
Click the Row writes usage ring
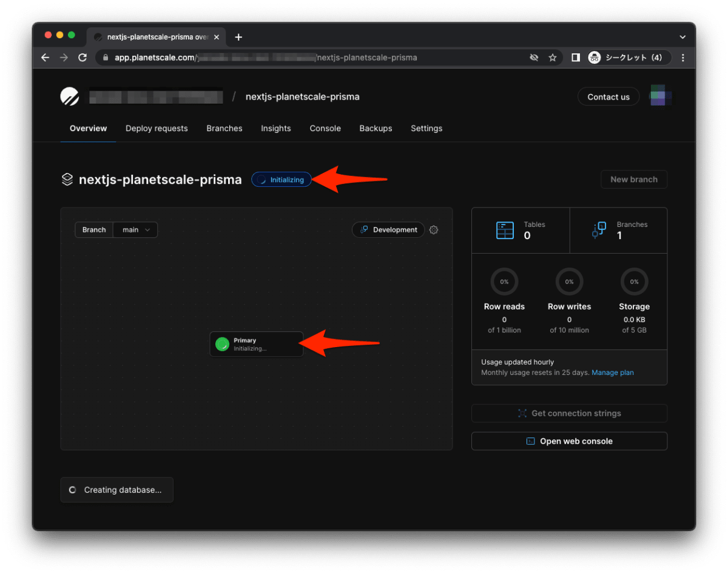click(569, 282)
